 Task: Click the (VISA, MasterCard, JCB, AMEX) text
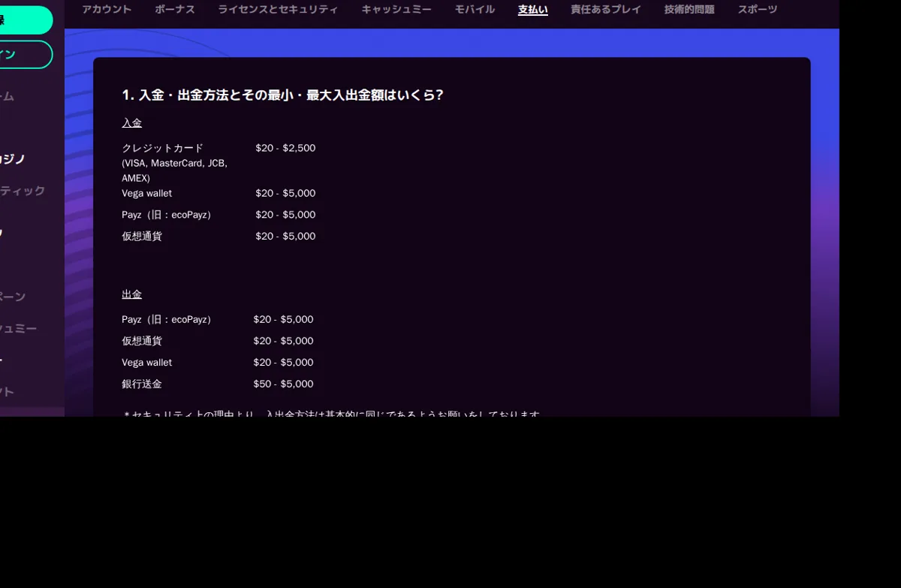click(174, 170)
